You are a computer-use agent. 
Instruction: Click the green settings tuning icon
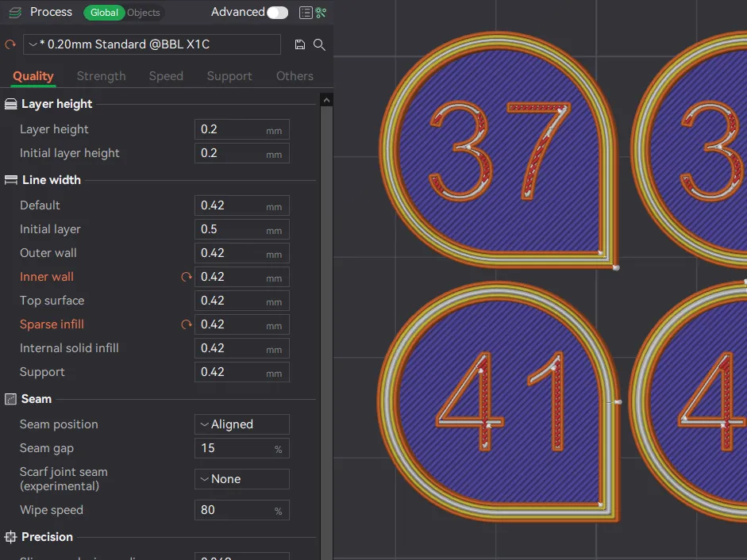pos(321,13)
